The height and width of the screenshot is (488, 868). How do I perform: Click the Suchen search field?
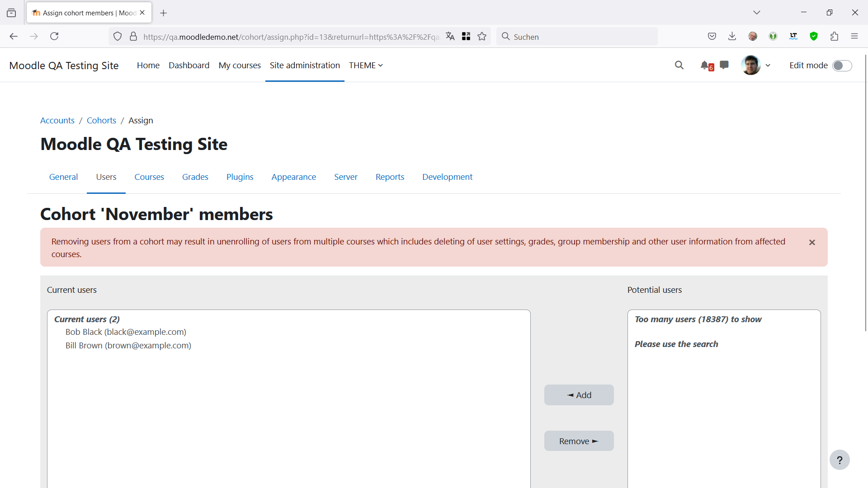coord(577,37)
